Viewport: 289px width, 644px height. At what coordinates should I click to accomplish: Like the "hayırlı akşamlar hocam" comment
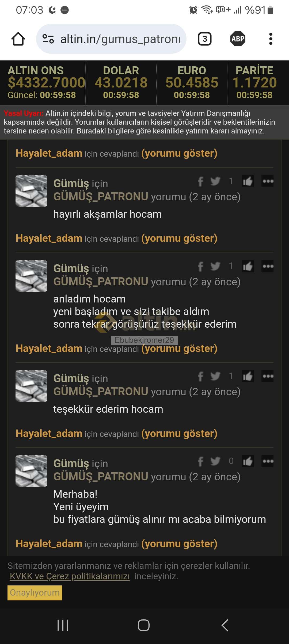click(x=248, y=181)
